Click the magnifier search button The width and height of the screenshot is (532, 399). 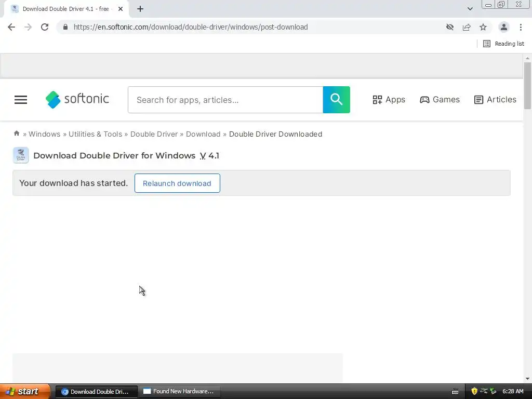pos(336,100)
